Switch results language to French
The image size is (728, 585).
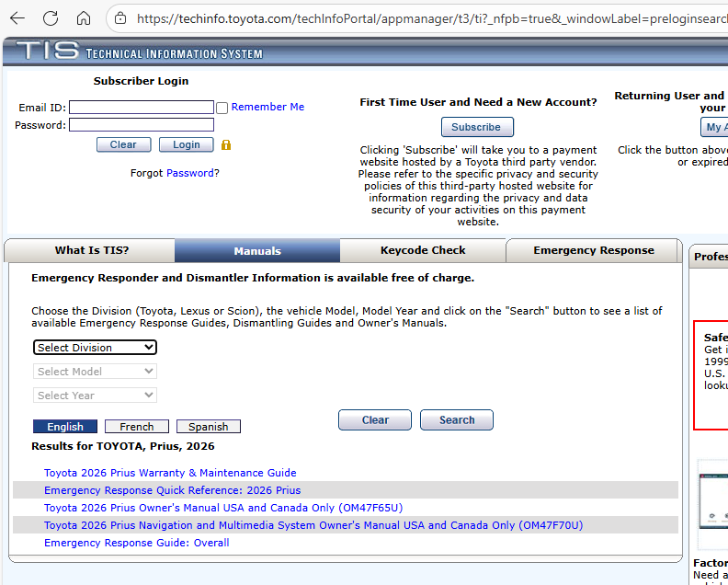pos(136,427)
